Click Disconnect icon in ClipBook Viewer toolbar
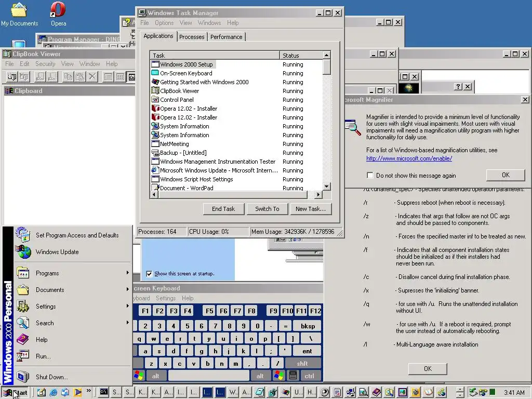Screen dimensions: 532x399 (x=24, y=77)
